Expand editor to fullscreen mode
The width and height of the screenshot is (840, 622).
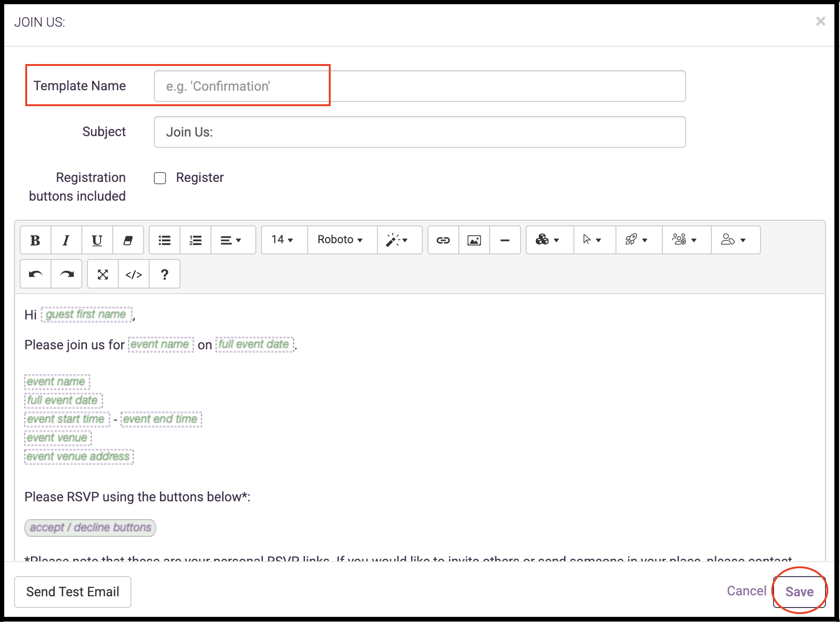(103, 275)
